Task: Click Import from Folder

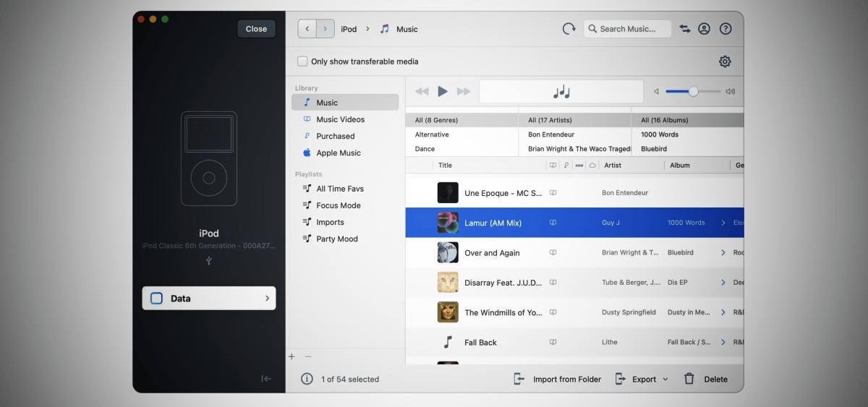Action: tap(557, 379)
